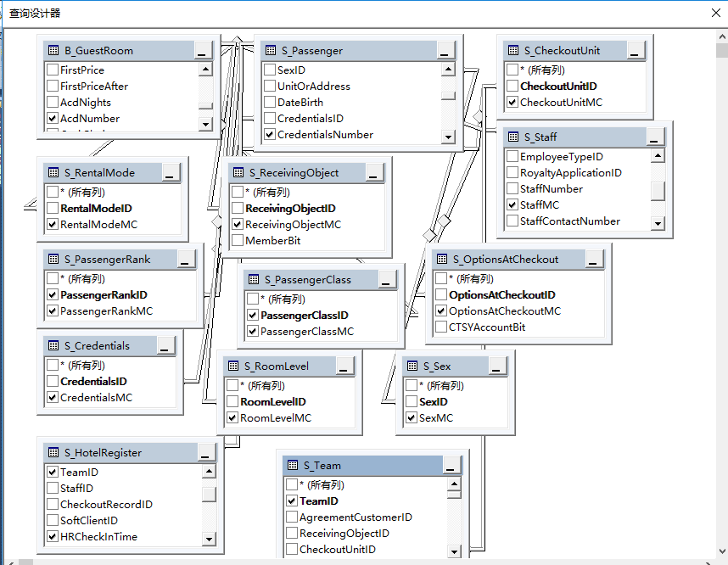Click the S_ReceivingObject table icon
Image resolution: width=728 pixels, height=565 pixels.
coord(238,173)
